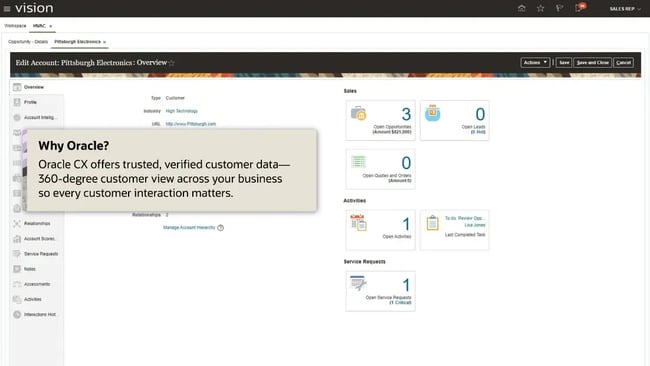
Task: Click the Account Scorecard chart icon
Action: (17, 239)
